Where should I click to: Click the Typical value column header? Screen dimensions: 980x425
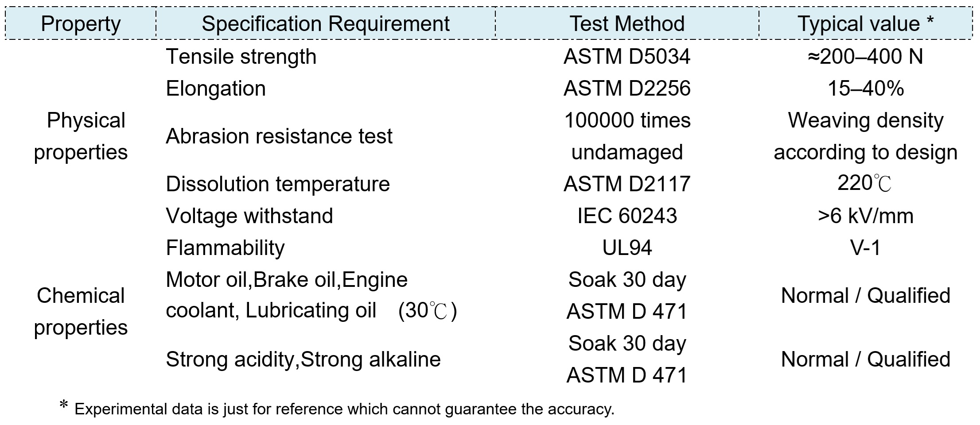click(x=865, y=23)
